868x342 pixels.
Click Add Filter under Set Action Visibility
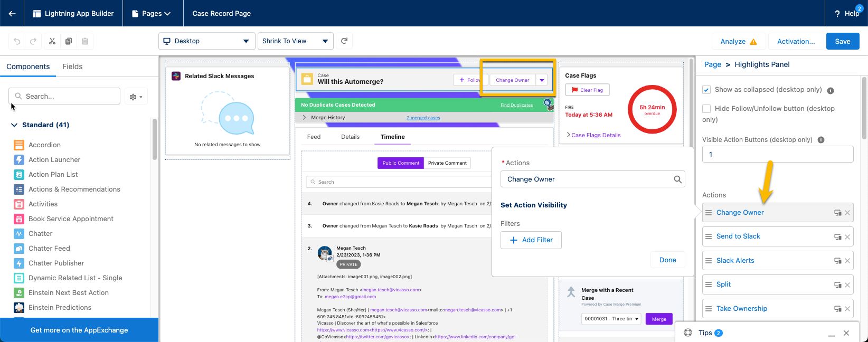tap(531, 240)
